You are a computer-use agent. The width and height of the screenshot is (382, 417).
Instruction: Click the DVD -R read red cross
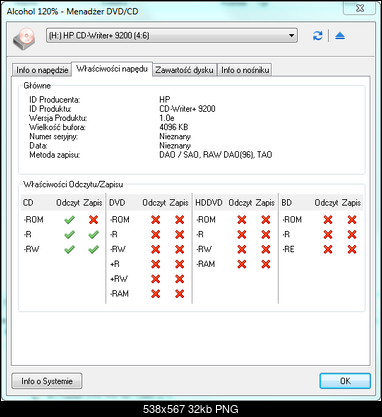155,235
